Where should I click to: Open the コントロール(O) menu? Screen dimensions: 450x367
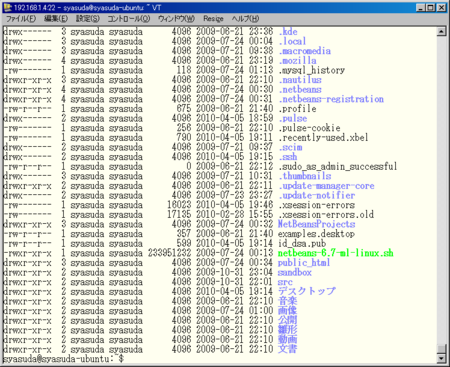pos(129,18)
